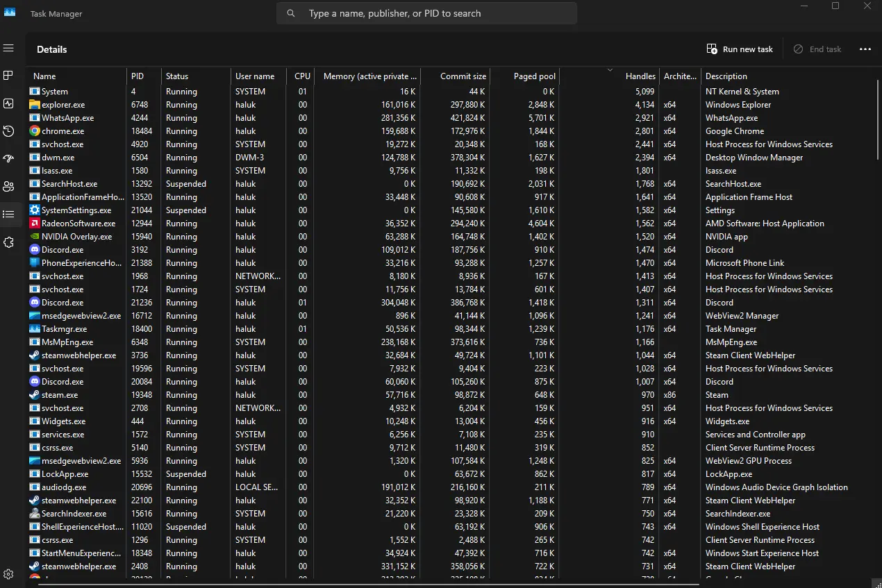Click the End task button
Screen dimensions: 882x588
pos(817,49)
